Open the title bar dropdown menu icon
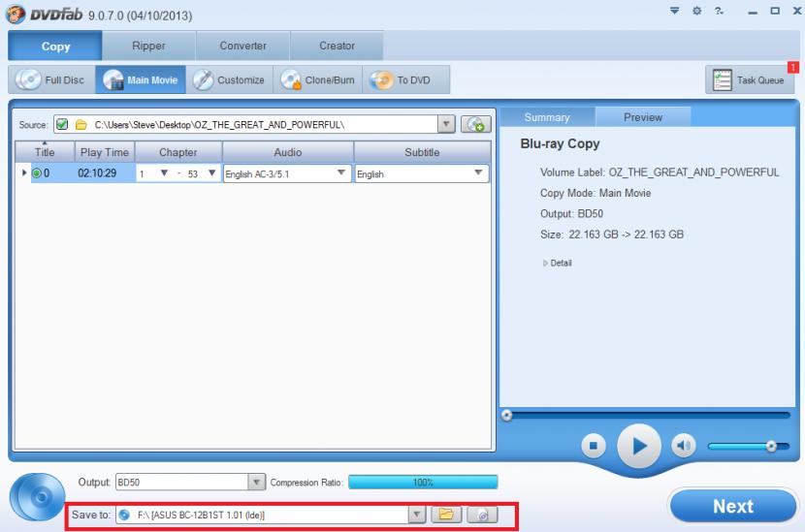 pyautogui.click(x=675, y=11)
